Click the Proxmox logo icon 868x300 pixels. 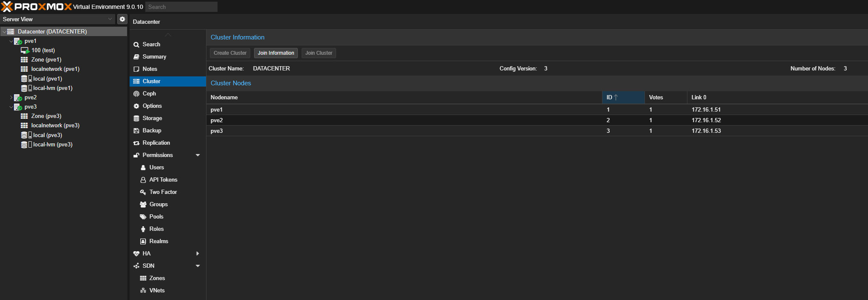coord(7,7)
